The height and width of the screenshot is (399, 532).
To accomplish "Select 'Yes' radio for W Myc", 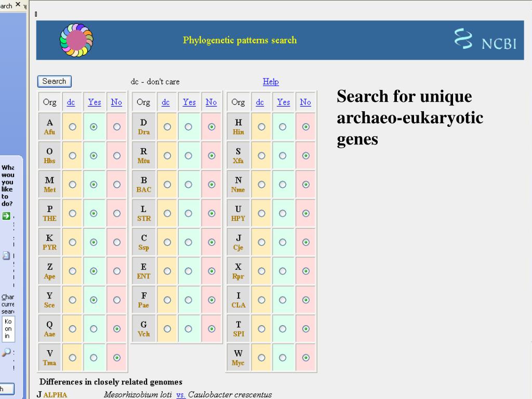I will 282,357.
